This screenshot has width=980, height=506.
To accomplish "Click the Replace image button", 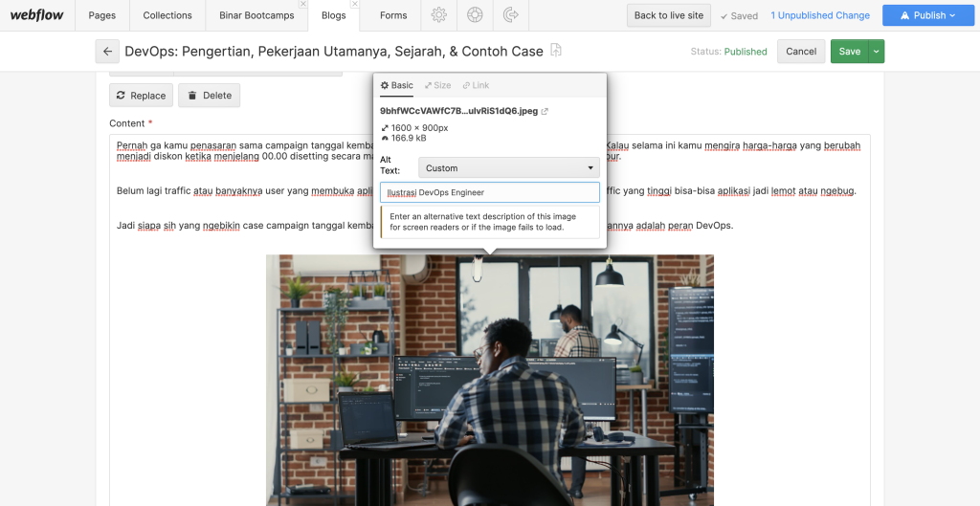I will 142,96.
